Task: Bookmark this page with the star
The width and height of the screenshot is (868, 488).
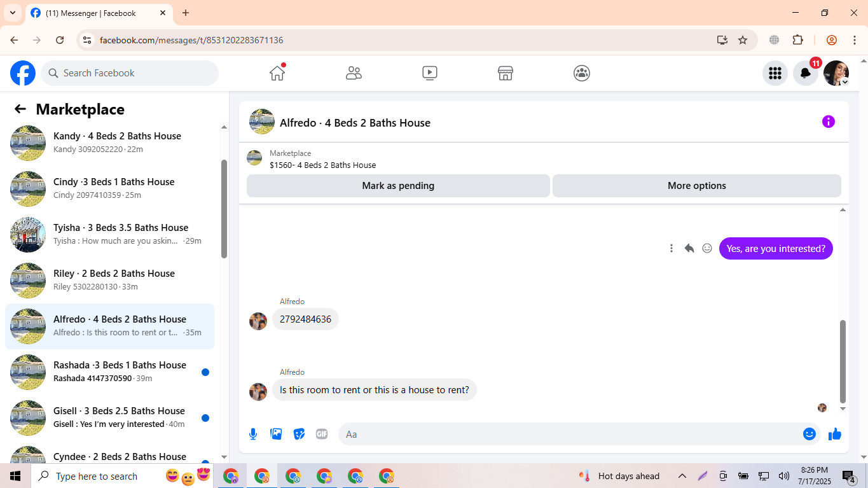Action: click(743, 40)
